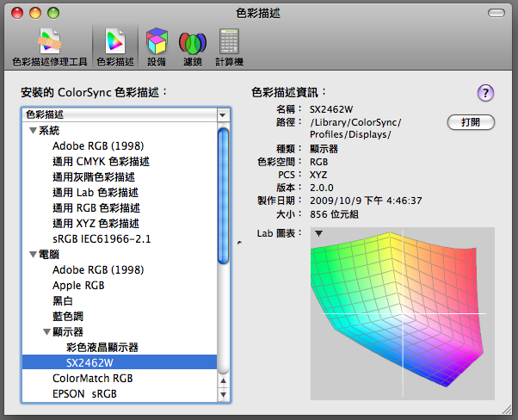This screenshot has height=420, width=518.
Task: Select the SX2462W profile row
Action: point(120,362)
